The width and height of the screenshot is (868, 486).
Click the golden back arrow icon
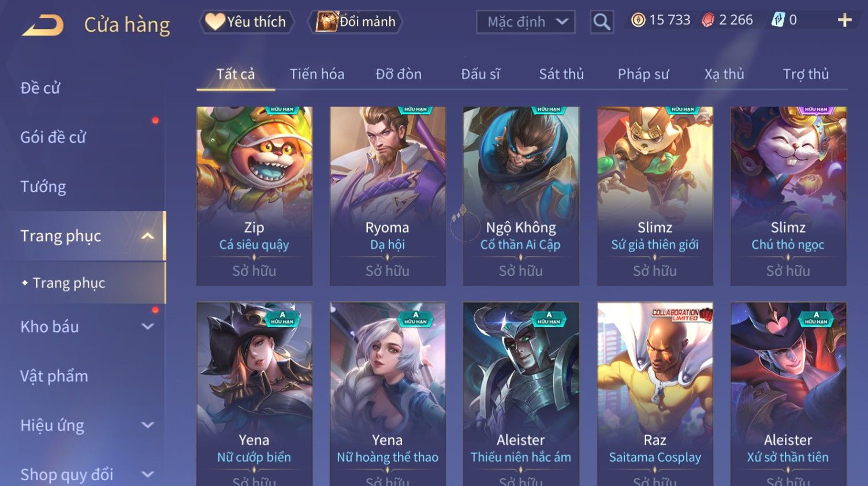click(42, 24)
